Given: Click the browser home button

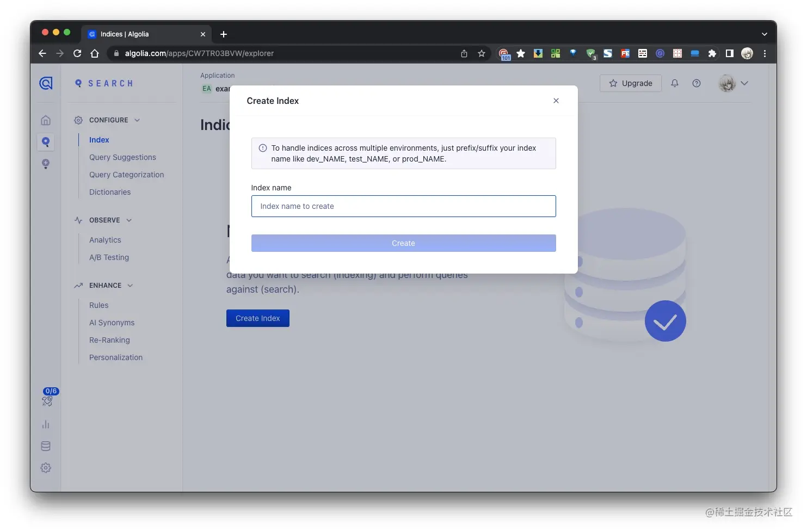Looking at the screenshot, I should pos(95,53).
